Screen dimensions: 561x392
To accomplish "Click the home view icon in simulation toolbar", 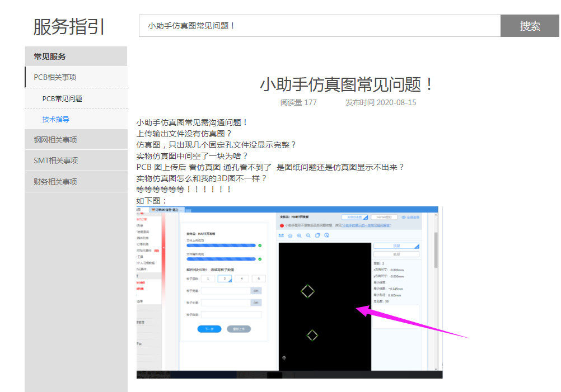I will pos(290,235).
